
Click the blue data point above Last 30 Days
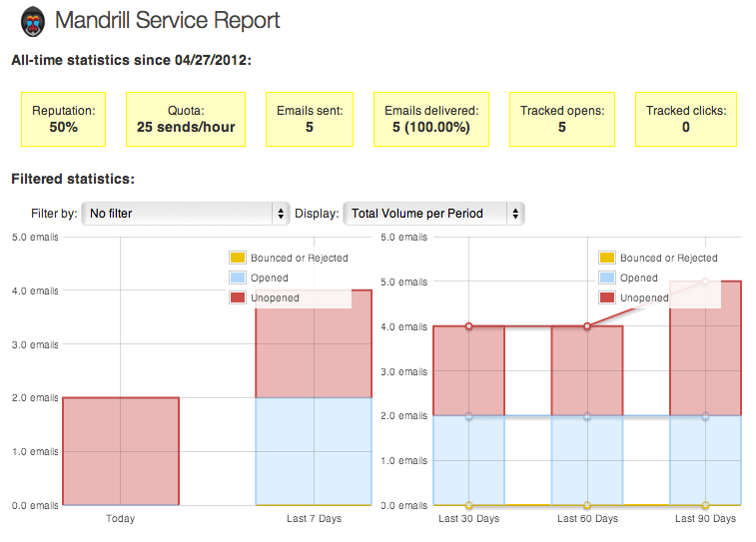point(469,416)
